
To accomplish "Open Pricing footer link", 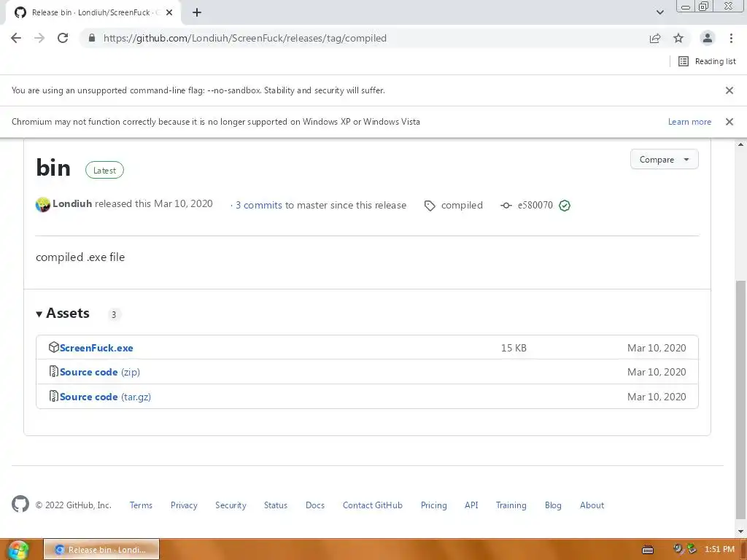I will point(433,505).
